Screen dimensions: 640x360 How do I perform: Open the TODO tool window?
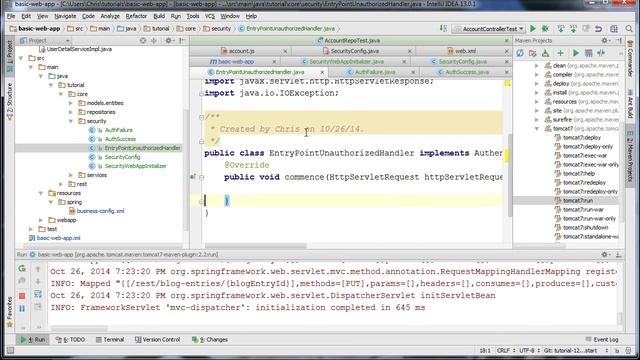tap(70, 340)
